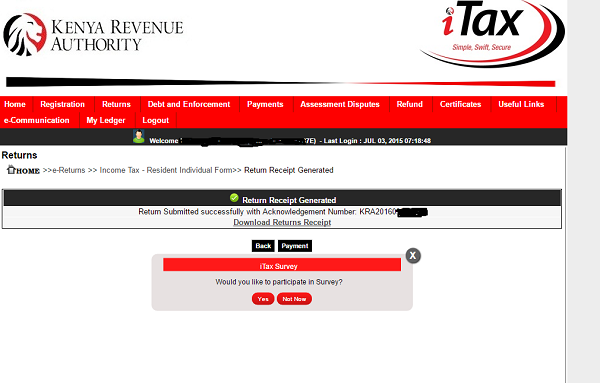Click the iTax logo
Screen dimensions: 600x383
tap(492, 33)
